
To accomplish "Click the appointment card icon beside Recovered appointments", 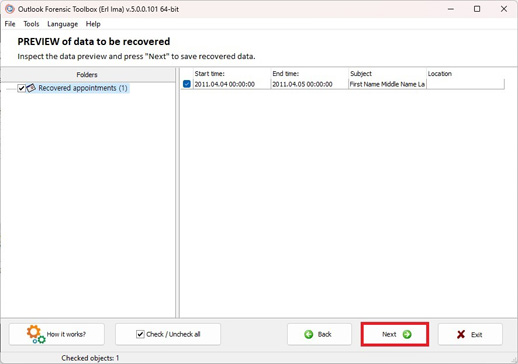I will 31,88.
